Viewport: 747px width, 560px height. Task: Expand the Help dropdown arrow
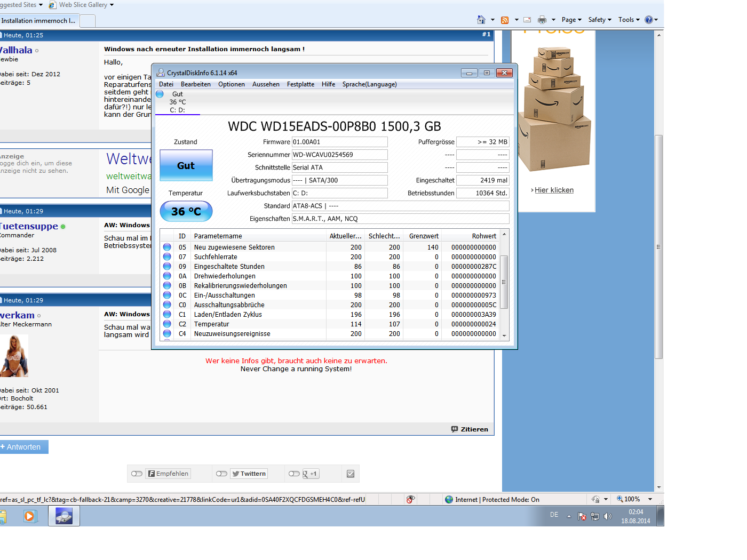pyautogui.click(x=656, y=20)
